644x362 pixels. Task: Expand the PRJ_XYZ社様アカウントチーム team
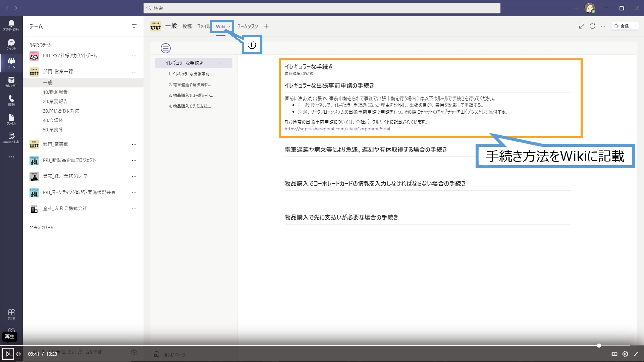tap(70, 56)
